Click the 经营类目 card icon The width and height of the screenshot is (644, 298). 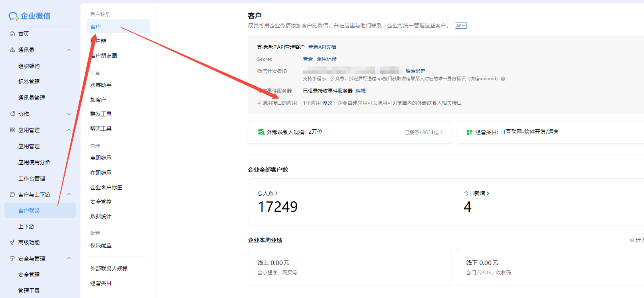[469, 132]
